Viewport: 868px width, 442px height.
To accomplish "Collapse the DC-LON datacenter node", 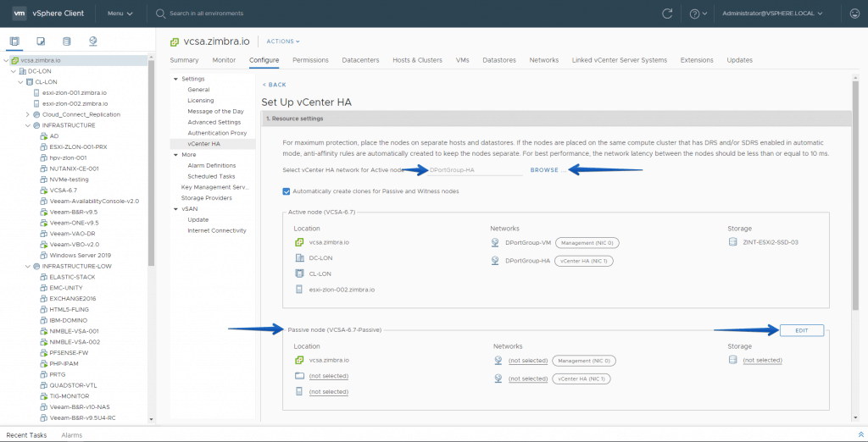I will tap(14, 71).
